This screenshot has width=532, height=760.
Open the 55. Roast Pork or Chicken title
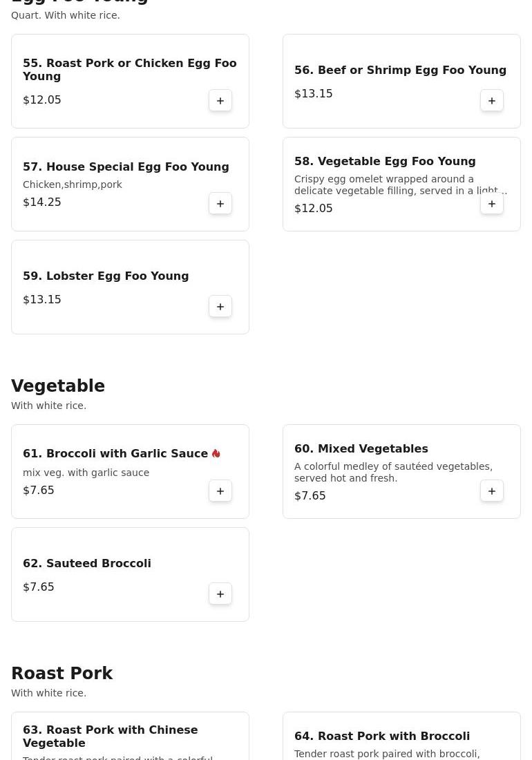pos(129,69)
